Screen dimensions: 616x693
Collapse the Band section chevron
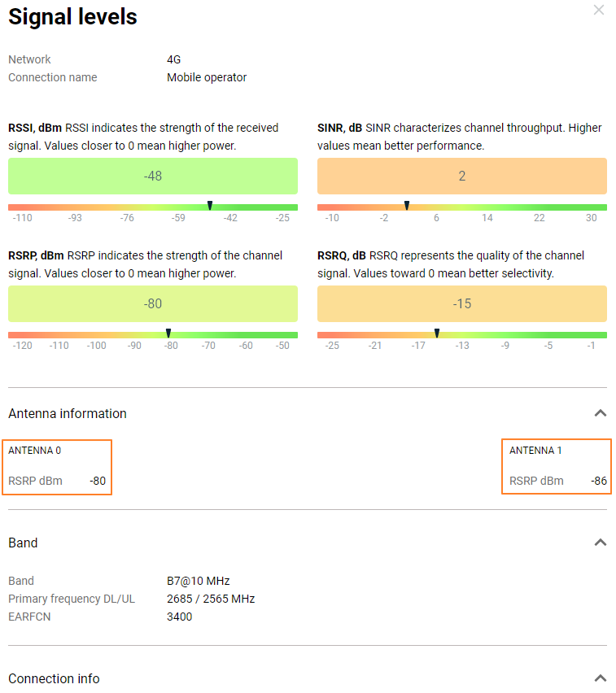pyautogui.click(x=601, y=543)
